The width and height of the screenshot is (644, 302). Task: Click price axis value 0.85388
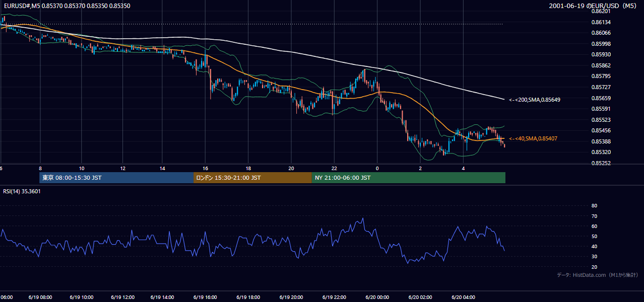601,141
